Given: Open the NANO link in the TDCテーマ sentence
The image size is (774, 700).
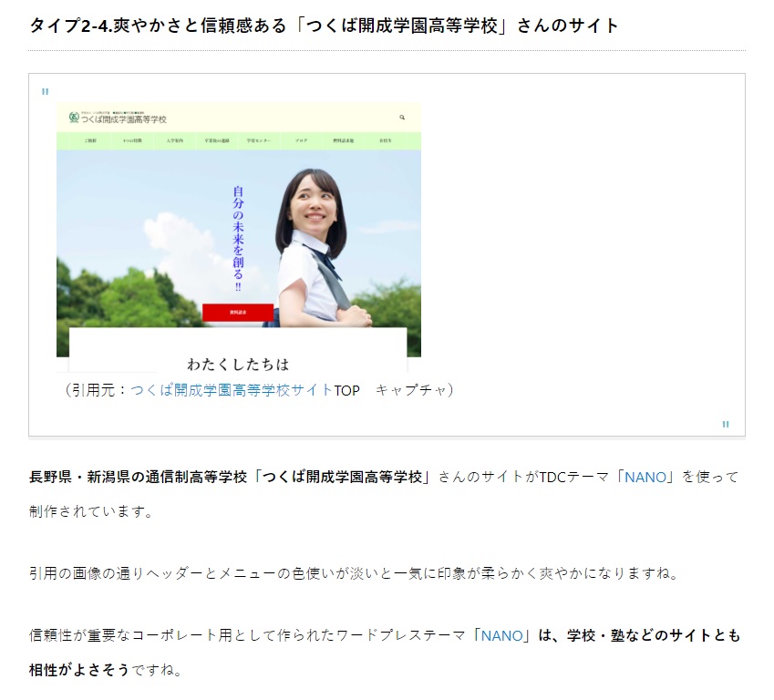Looking at the screenshot, I should (645, 478).
